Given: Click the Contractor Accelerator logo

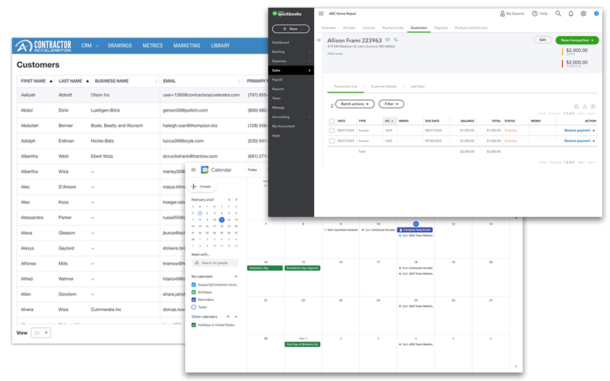Looking at the screenshot, I should coord(44,46).
